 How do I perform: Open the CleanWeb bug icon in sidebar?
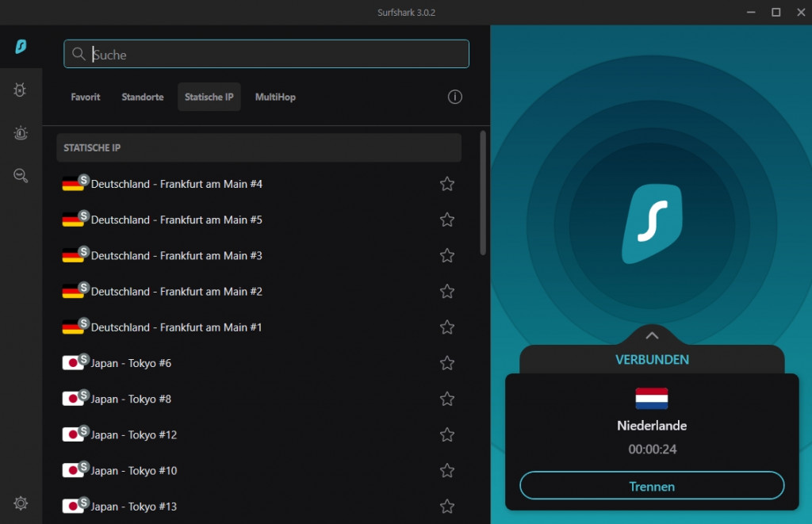point(21,90)
